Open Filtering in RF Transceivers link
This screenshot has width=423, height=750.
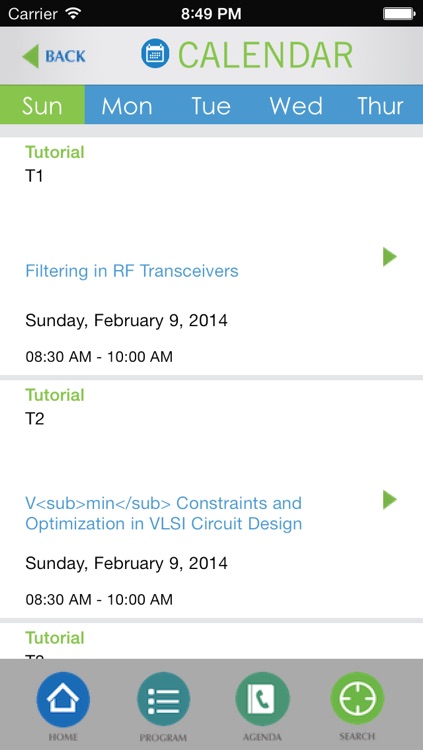[x=132, y=271]
